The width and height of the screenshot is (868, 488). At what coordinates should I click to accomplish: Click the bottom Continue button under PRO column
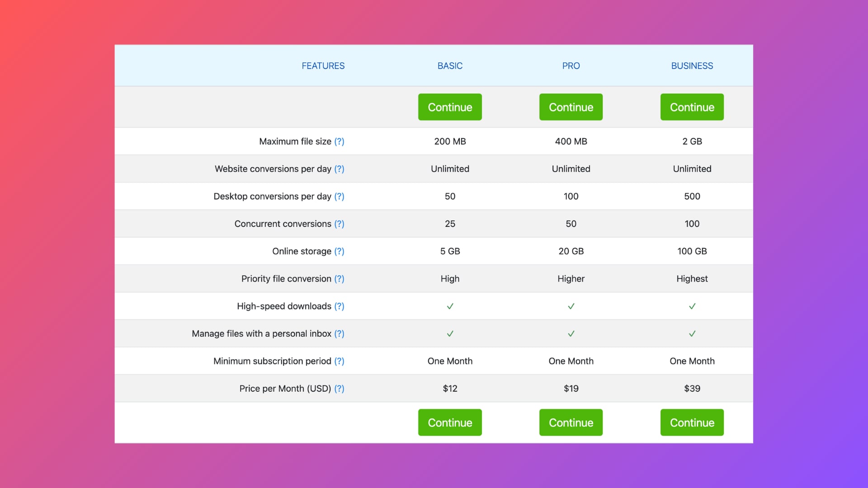click(x=571, y=422)
